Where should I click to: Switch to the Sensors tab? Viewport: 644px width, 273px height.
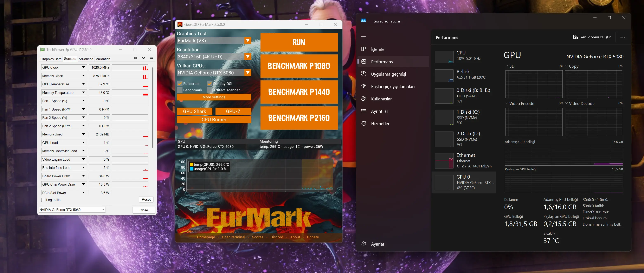coord(70,59)
